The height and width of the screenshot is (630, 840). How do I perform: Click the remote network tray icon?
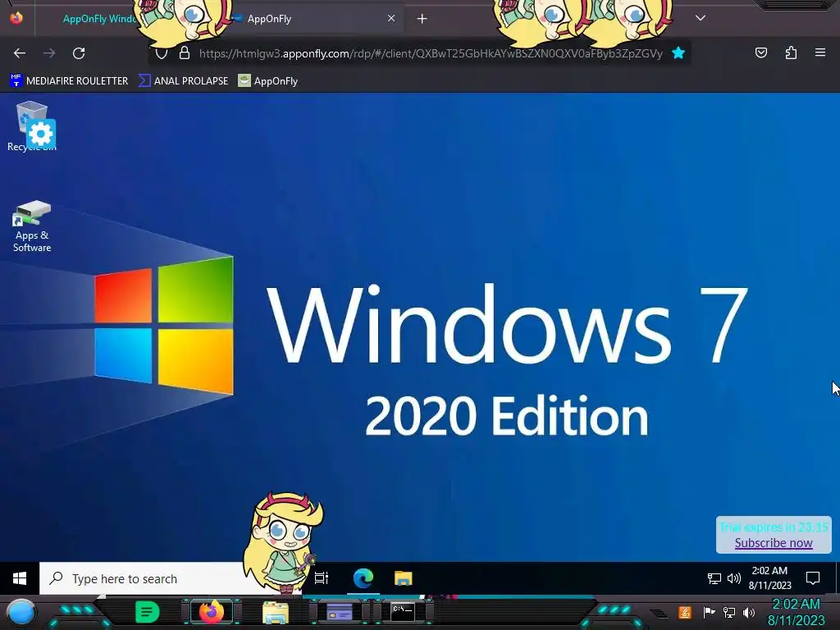(x=714, y=578)
